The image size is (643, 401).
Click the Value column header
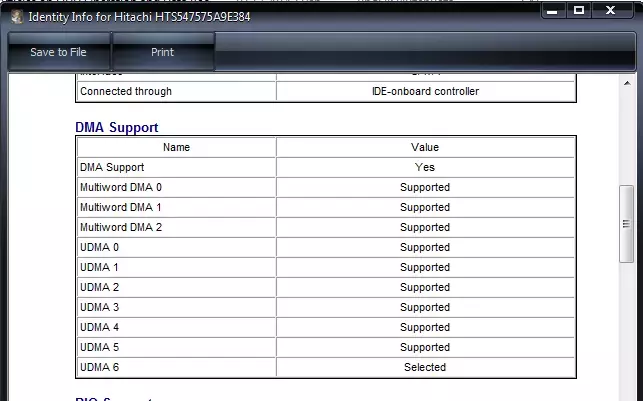(x=425, y=147)
